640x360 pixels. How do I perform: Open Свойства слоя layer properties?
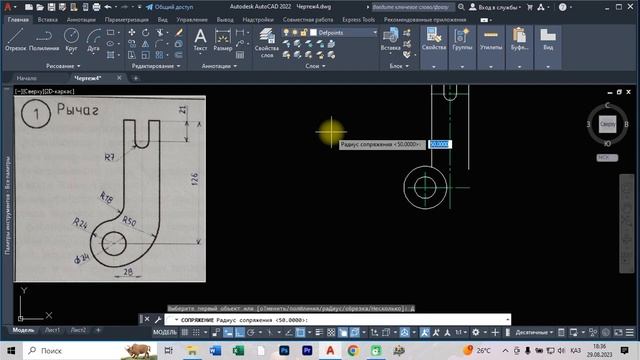267,42
